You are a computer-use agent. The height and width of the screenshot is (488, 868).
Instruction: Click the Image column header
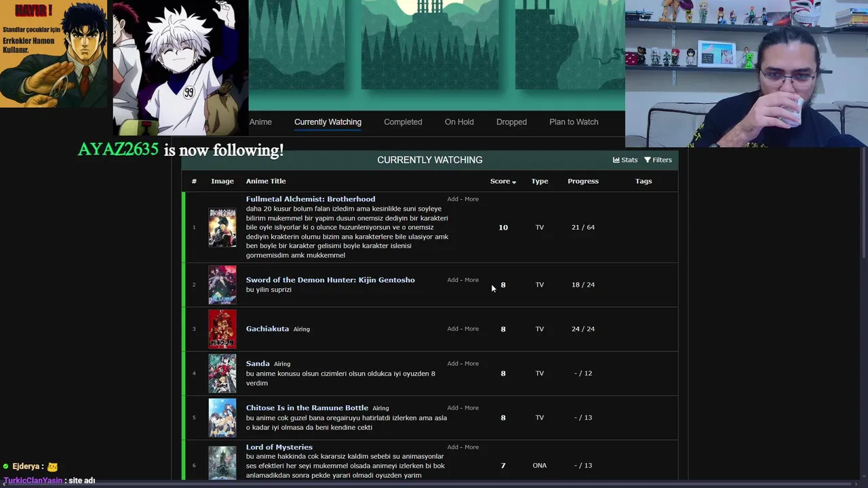pyautogui.click(x=222, y=182)
